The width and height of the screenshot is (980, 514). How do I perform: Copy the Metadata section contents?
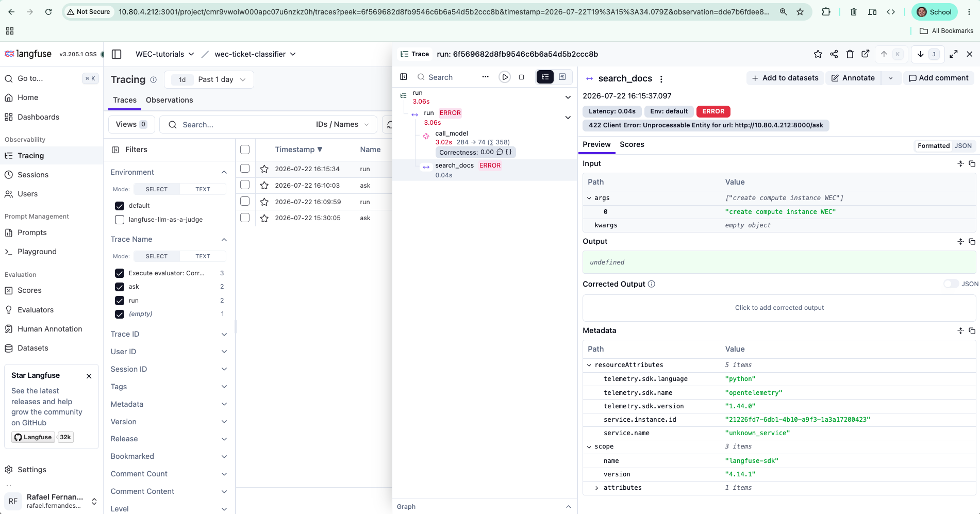click(x=972, y=330)
